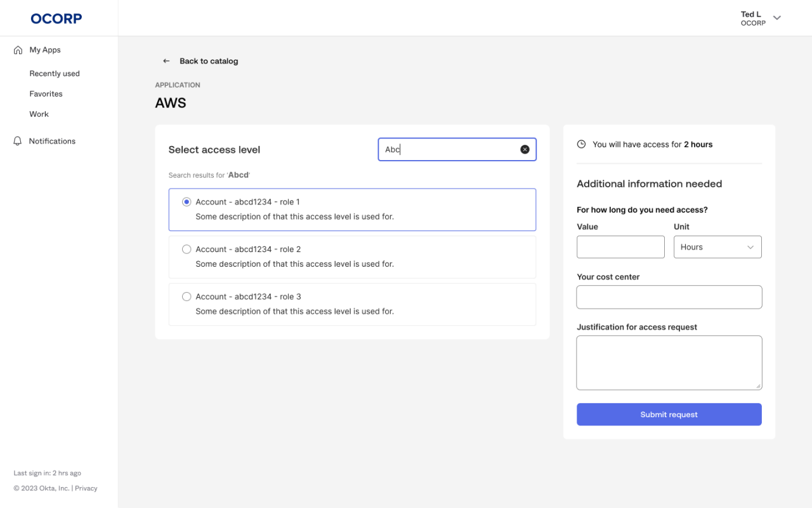Click the back arrow above APPLICATION
Viewport: 812px width, 508px height.
[x=166, y=60]
